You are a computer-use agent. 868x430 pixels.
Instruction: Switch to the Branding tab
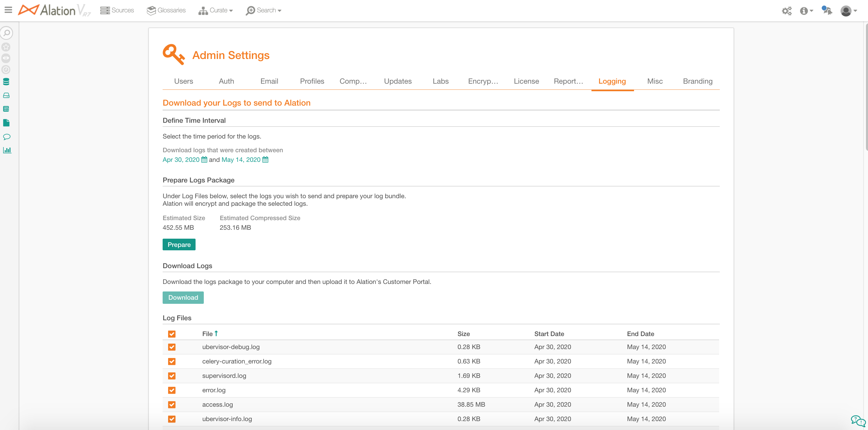(698, 81)
